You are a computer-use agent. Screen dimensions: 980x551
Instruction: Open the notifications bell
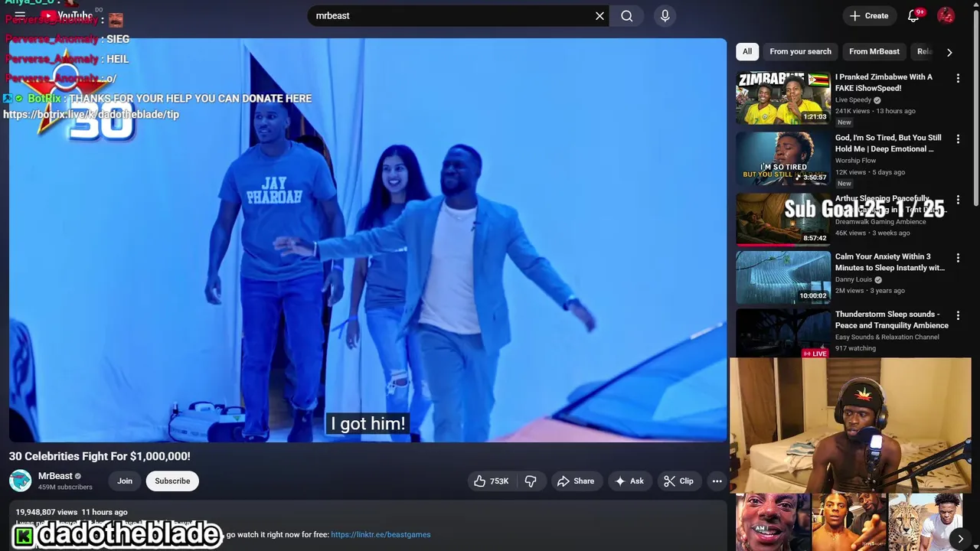(913, 15)
